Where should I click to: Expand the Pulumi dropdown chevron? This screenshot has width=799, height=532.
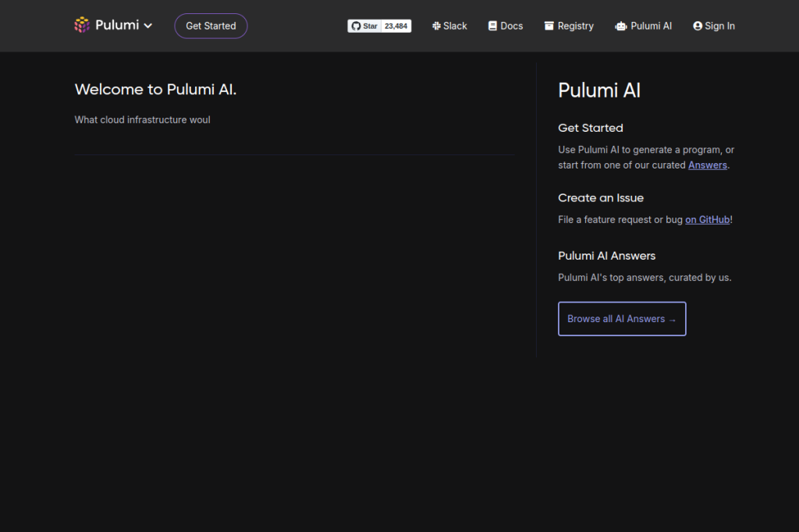point(147,26)
